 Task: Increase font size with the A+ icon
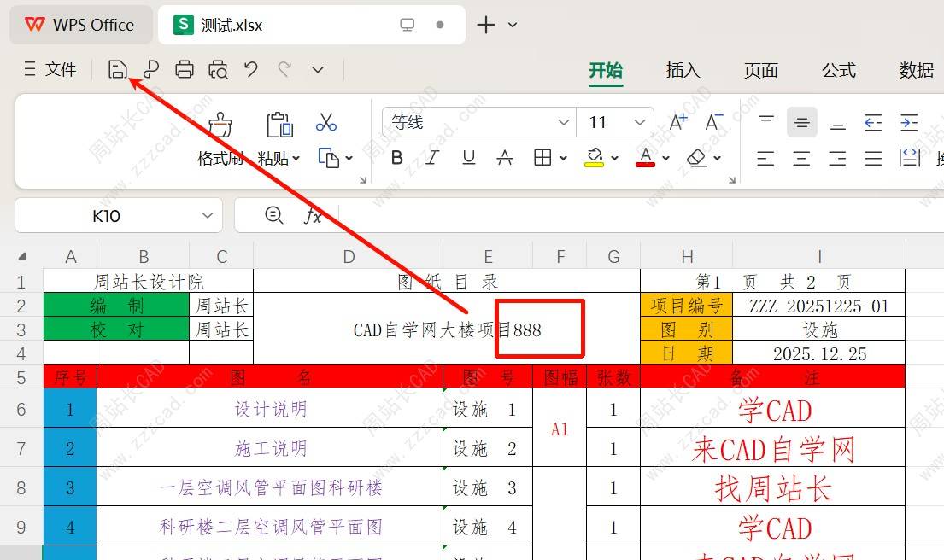pos(678,122)
